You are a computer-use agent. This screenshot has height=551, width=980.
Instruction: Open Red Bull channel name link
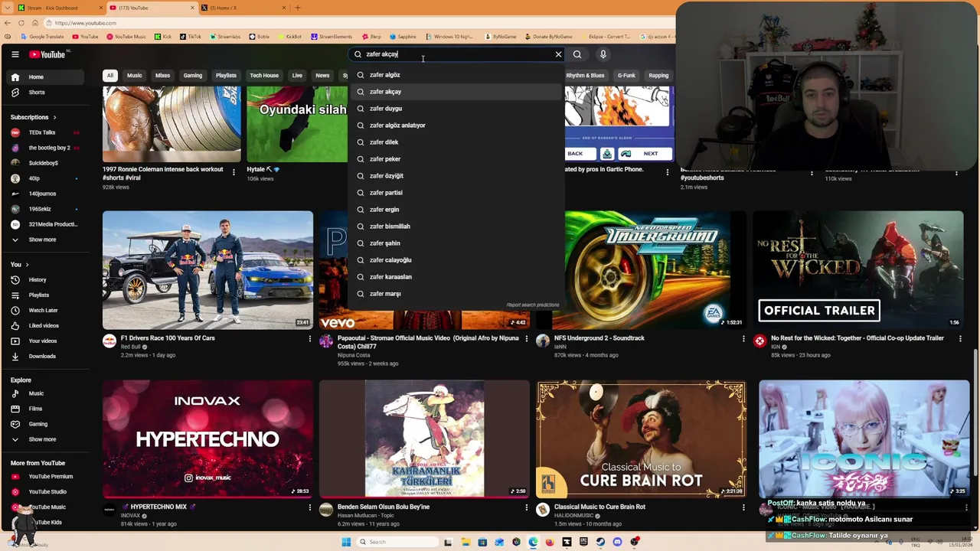(131, 347)
